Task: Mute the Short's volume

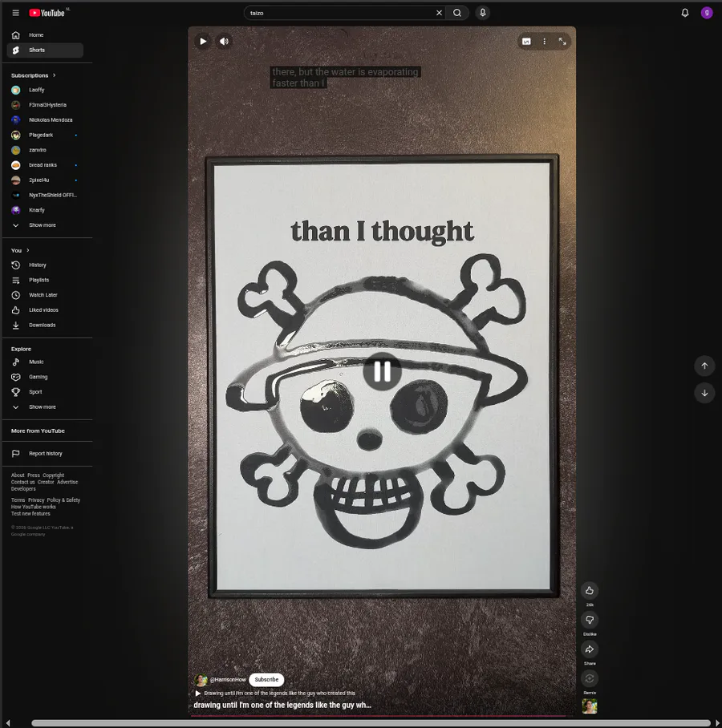Action: [x=224, y=42]
